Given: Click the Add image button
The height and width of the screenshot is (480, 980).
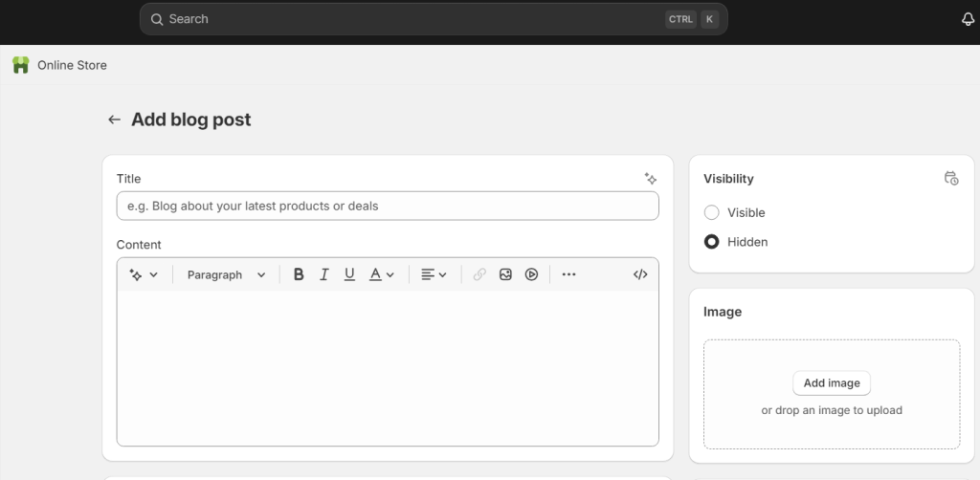Looking at the screenshot, I should coord(831,382).
